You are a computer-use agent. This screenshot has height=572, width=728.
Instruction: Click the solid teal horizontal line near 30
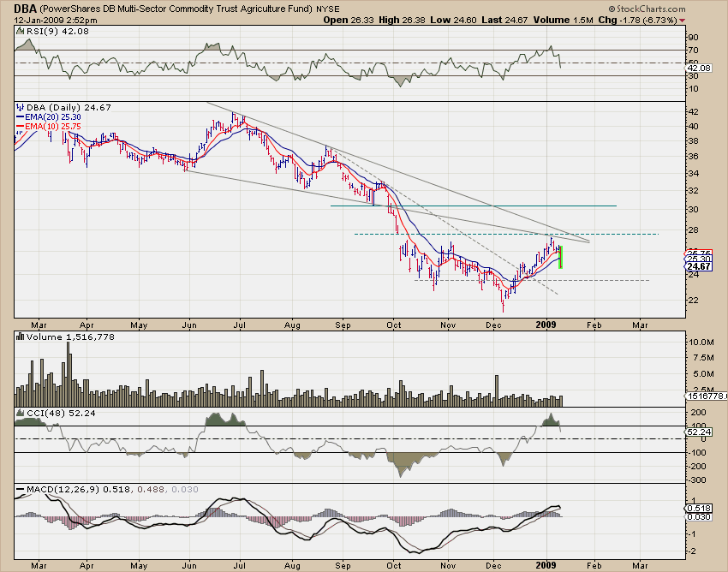click(473, 206)
